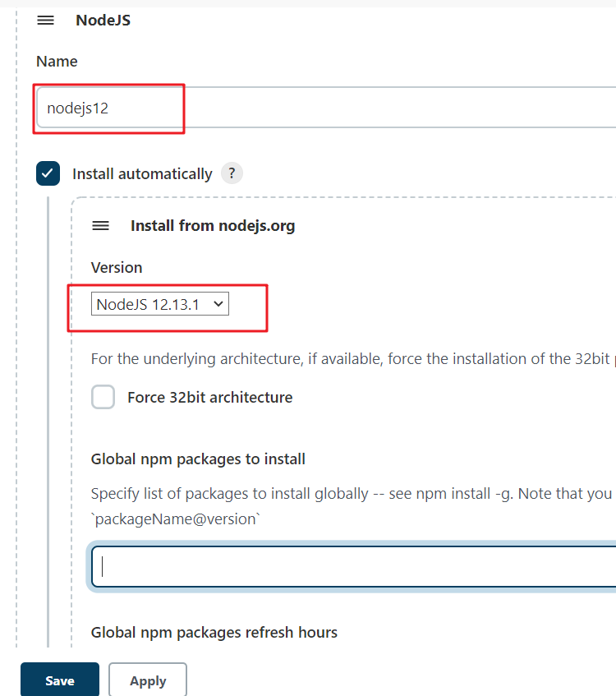Viewport: 616px width, 696px height.
Task: Open the help question mark for Install automatically
Action: pyautogui.click(x=232, y=173)
